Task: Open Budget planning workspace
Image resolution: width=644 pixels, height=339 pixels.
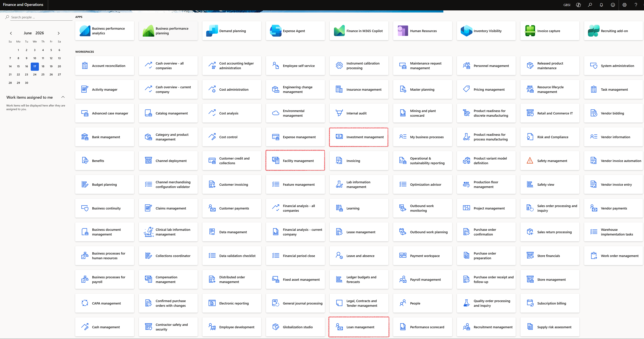Action: point(105,184)
